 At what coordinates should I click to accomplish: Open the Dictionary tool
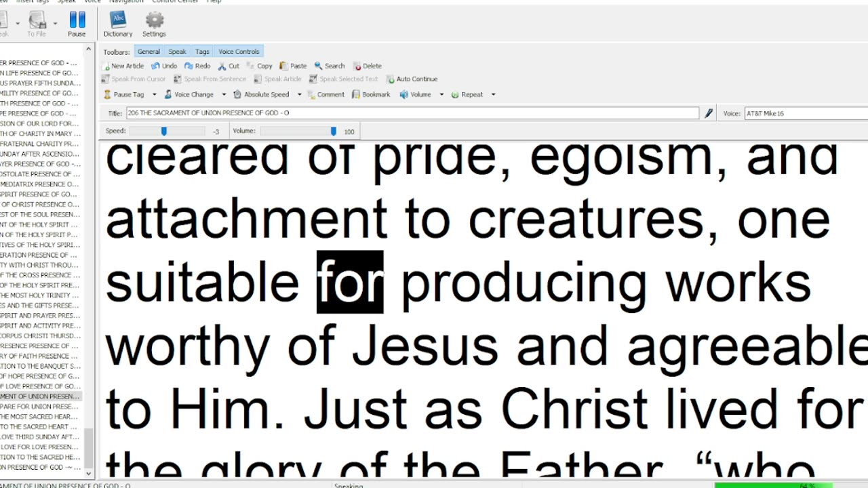click(x=118, y=24)
